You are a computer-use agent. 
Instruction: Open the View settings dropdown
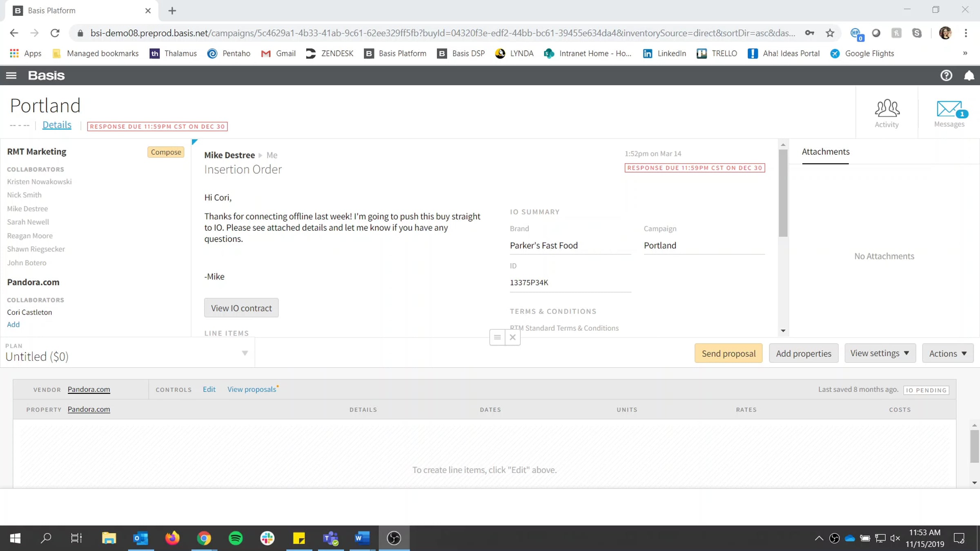(x=880, y=353)
